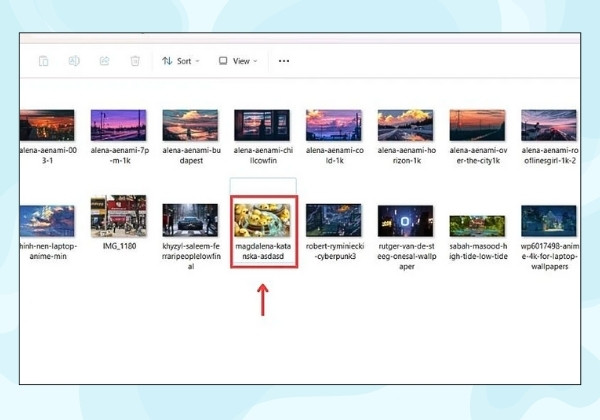Select alena-aenami-budapest thumbnail

[x=190, y=125]
